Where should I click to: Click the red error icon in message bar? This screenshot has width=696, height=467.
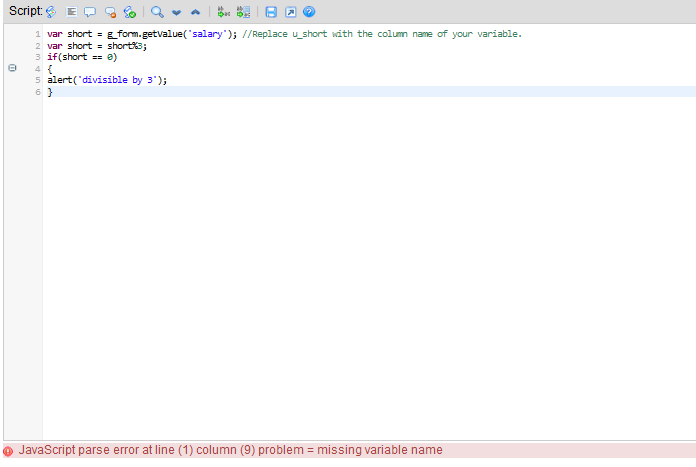[x=8, y=451]
